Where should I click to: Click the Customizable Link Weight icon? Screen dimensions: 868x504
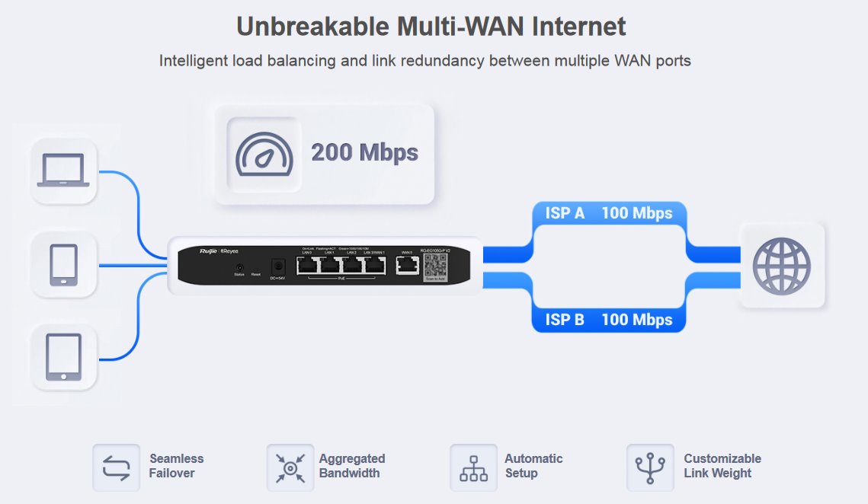coord(650,468)
